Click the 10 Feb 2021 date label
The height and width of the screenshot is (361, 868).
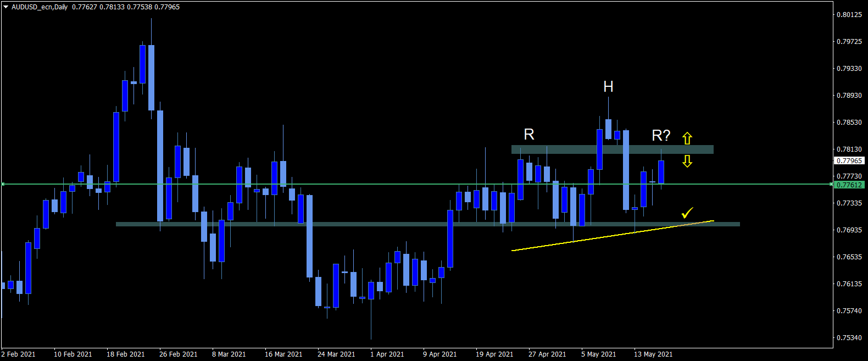coord(73,354)
